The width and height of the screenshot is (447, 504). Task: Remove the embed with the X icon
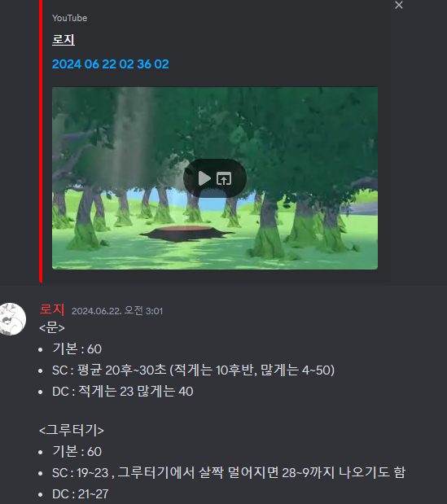(x=399, y=5)
